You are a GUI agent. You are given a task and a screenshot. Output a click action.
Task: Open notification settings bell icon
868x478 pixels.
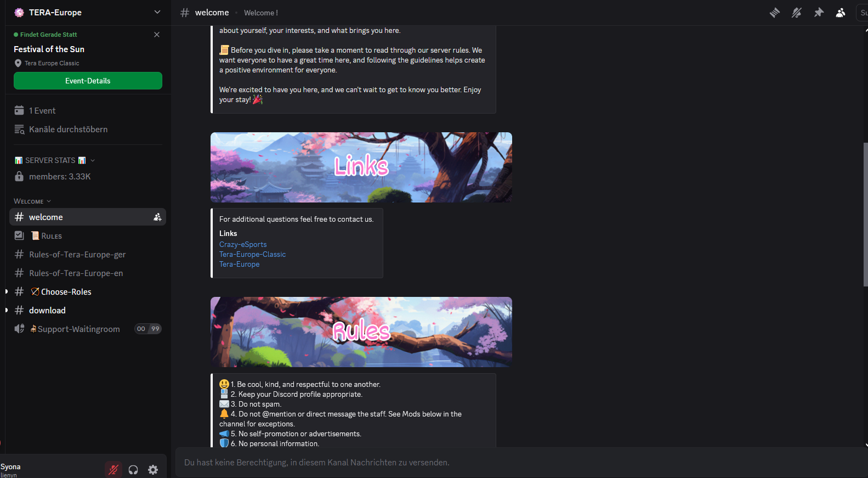pos(796,13)
